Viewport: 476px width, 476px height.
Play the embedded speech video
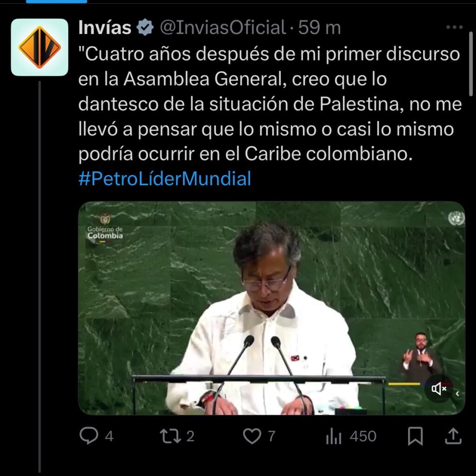pos(271,308)
